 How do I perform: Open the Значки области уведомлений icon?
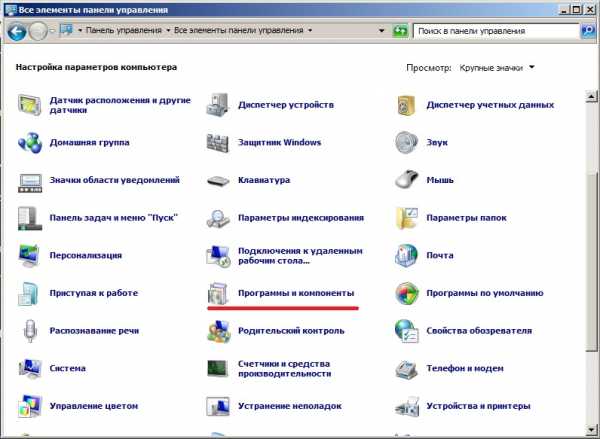pos(29,182)
